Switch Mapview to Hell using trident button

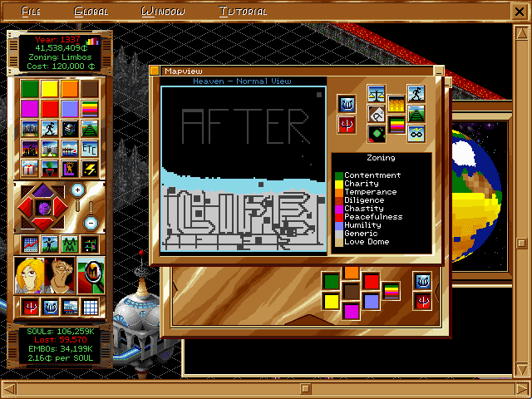pos(347,125)
